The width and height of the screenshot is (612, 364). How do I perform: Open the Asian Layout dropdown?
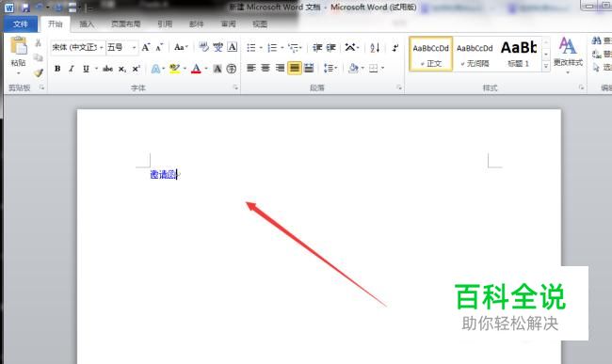[x=352, y=48]
